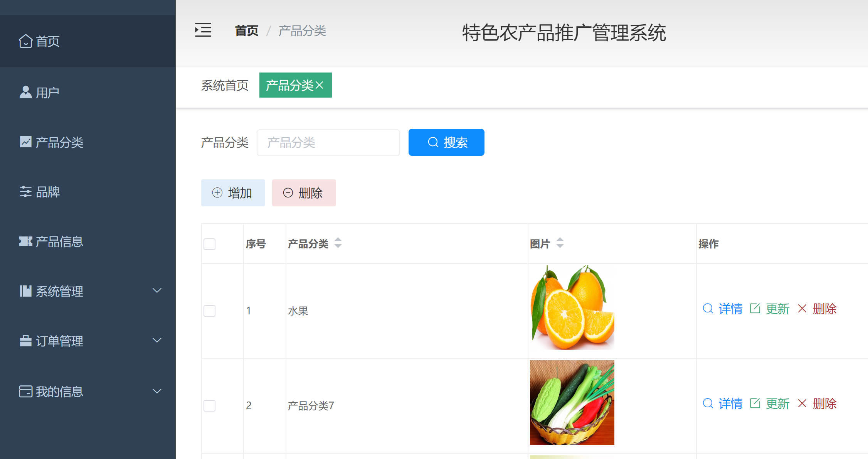Click the minus-circle icon in 删除 button
The image size is (868, 459).
[288, 192]
